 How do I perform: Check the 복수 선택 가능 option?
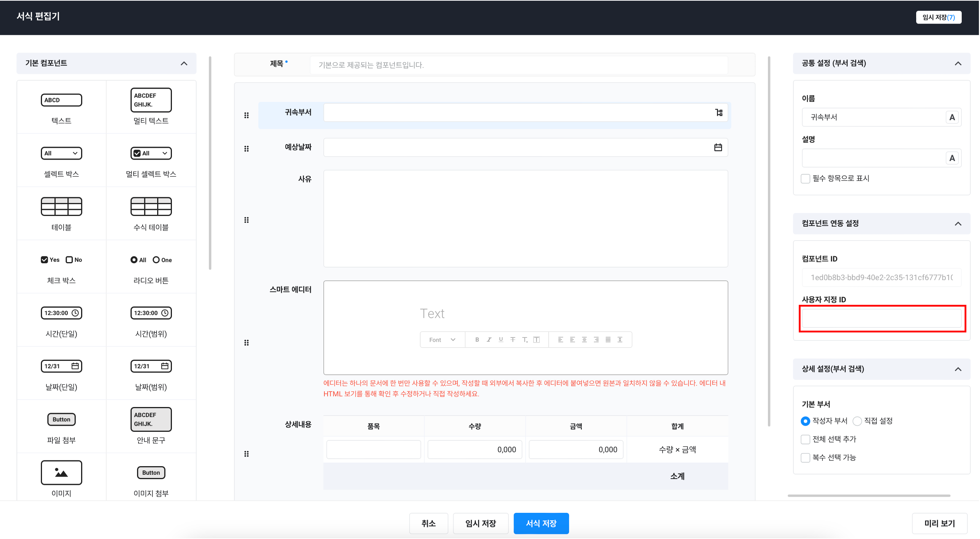click(805, 458)
